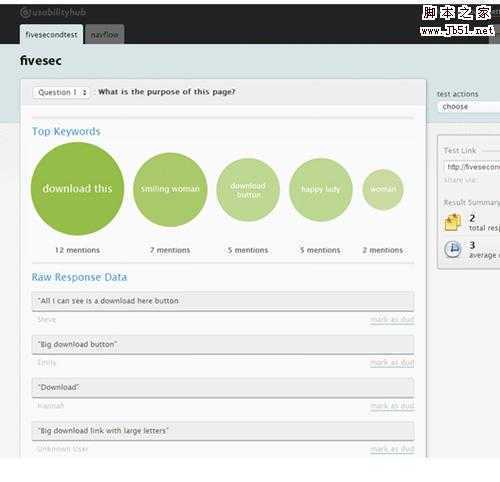Click the '12 mentions' label
The width and height of the screenshot is (500, 482).
pos(77,250)
